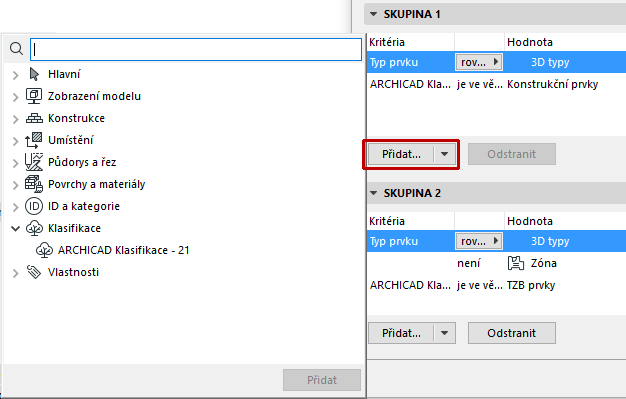Click the magnifier search icon
This screenshot has height=399, width=626.
pyautogui.click(x=16, y=49)
